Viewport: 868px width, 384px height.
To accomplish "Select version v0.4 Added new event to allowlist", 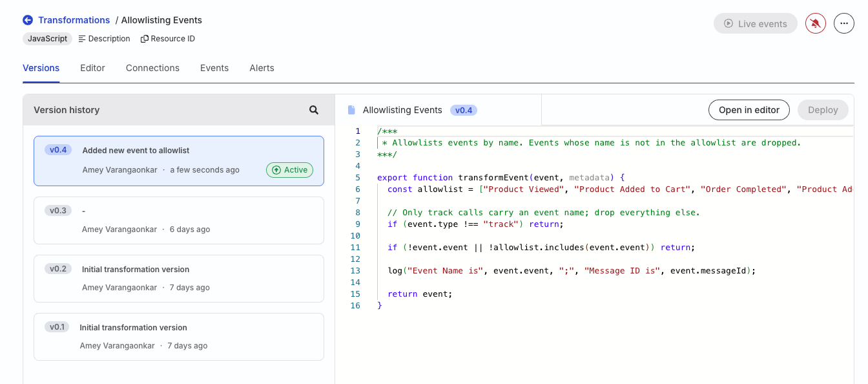I will (179, 161).
